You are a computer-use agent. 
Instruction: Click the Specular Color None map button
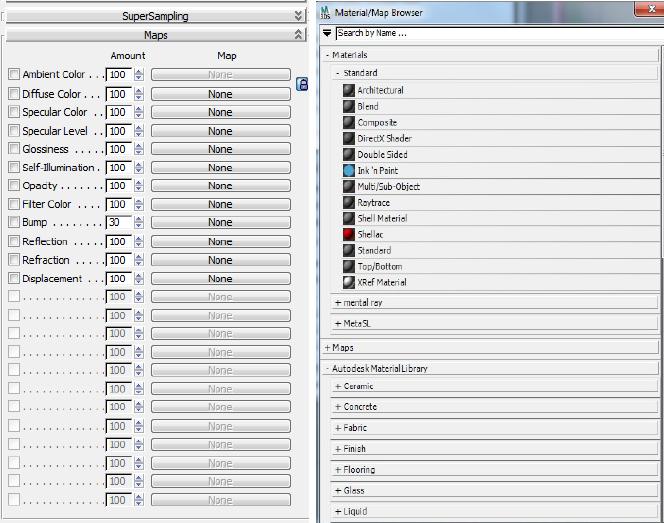point(221,112)
